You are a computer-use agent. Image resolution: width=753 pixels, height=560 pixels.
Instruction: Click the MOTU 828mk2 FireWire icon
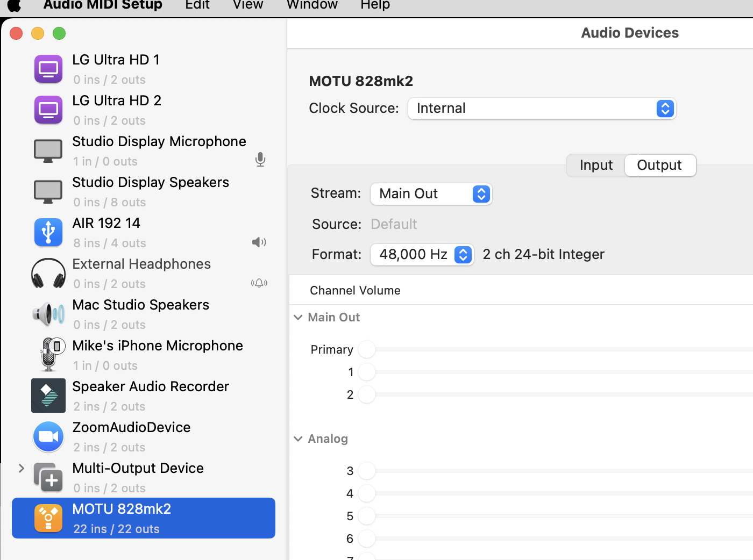(x=48, y=518)
